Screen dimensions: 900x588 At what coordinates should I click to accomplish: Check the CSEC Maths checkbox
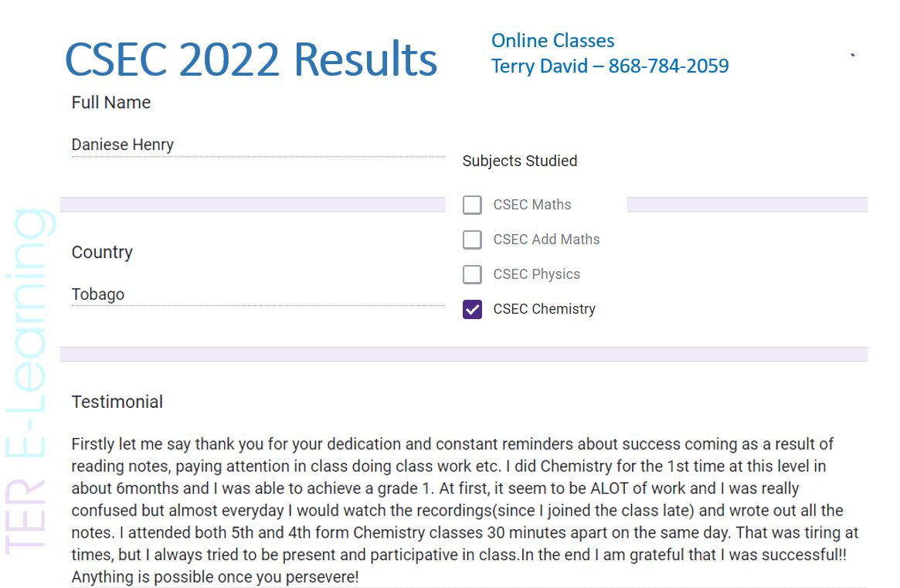[x=472, y=205]
